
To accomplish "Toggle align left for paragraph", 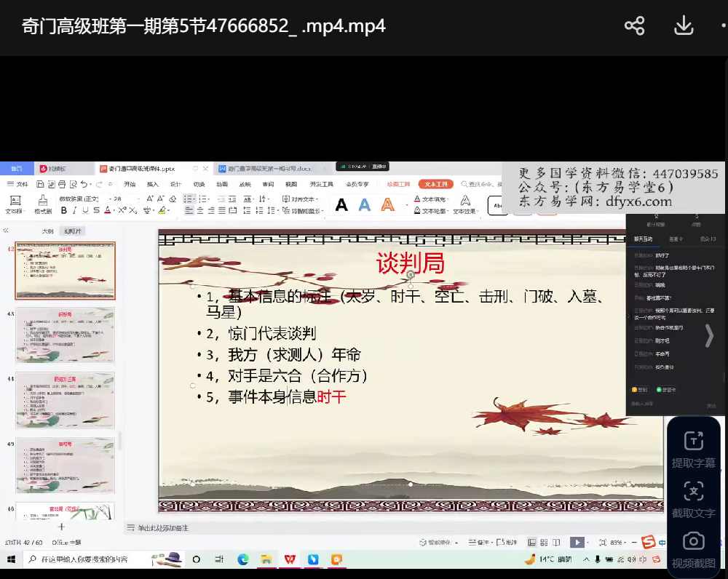I will click(x=189, y=210).
